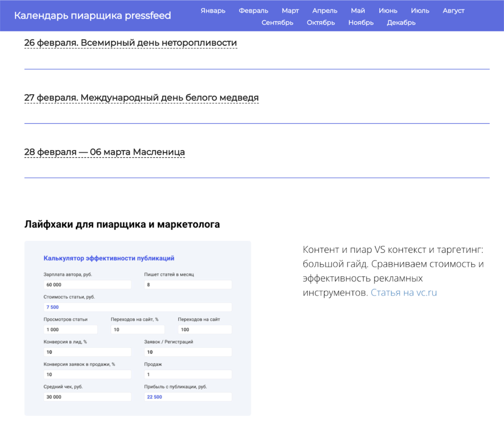The image size is (504, 432).
Task: Open the Статья на vc.ru link
Action: [x=404, y=293]
